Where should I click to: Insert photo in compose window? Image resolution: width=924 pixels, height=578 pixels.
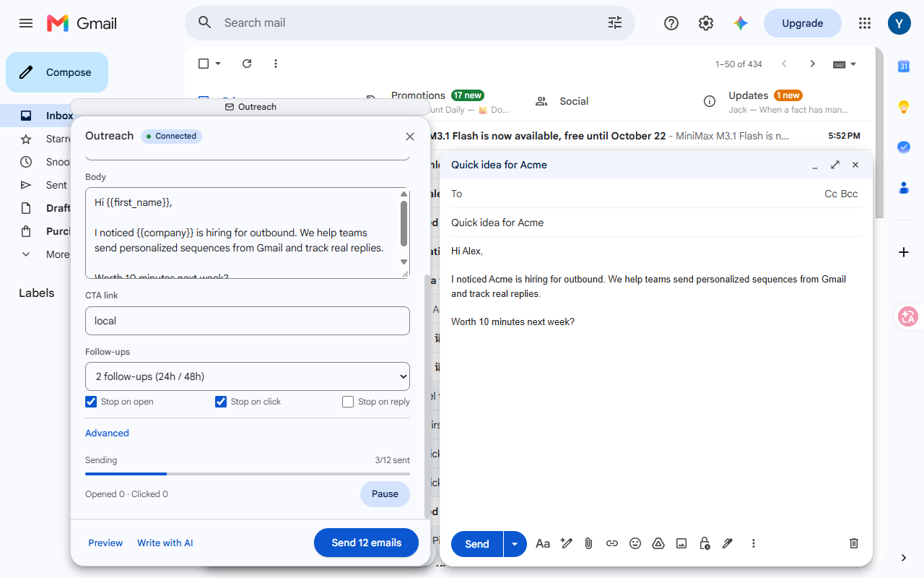[681, 543]
